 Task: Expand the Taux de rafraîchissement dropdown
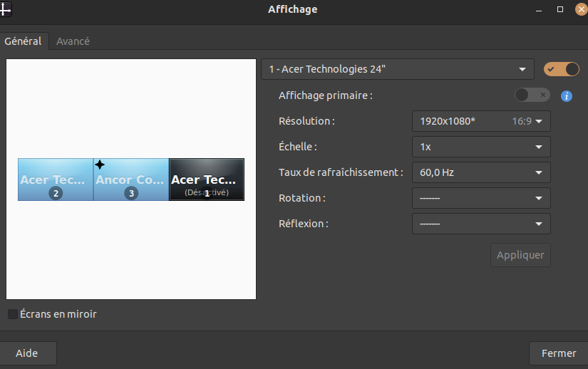[x=481, y=172]
